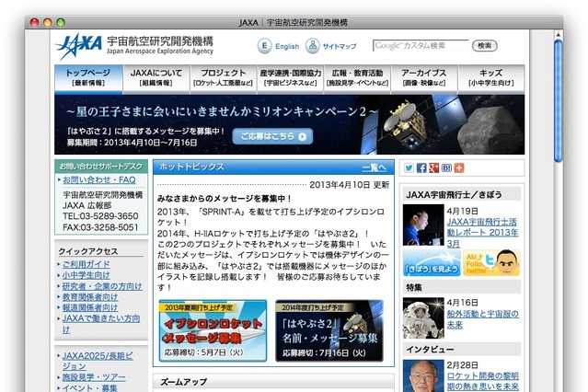Click the scrollbar up arrow
The width and height of the screenshot is (588, 392).
point(558,35)
